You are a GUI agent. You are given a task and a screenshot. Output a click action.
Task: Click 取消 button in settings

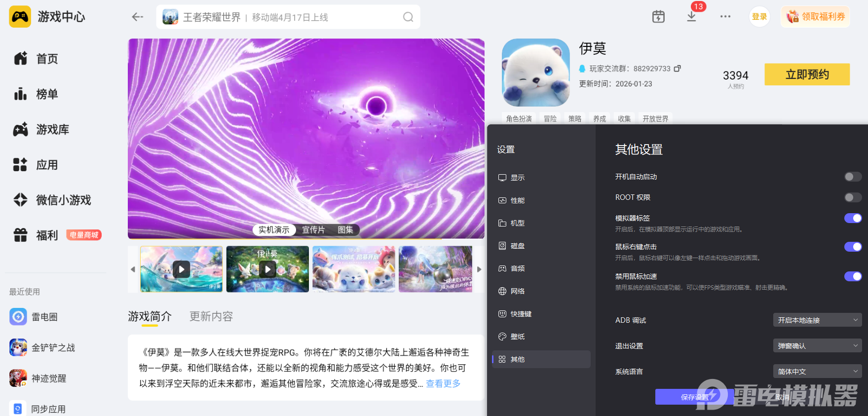point(783,397)
